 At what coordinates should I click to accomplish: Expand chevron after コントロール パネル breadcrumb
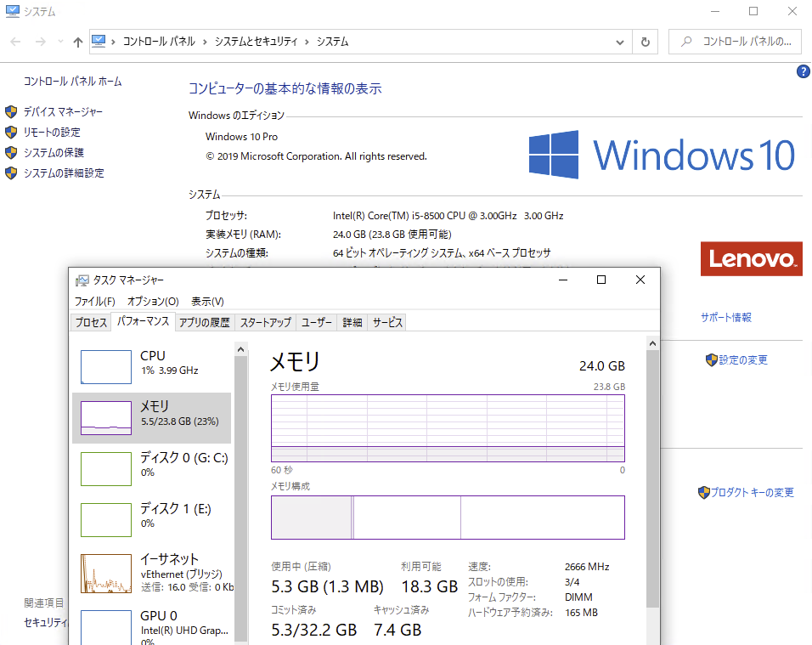coord(203,42)
